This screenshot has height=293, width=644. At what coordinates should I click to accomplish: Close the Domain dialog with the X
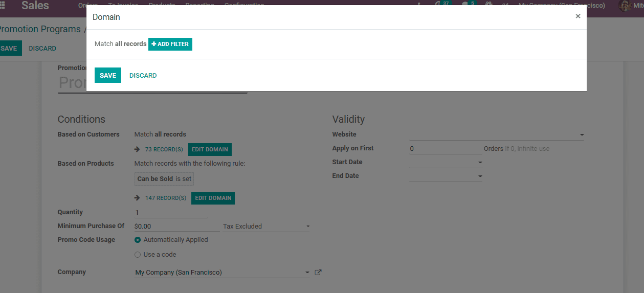tap(578, 16)
